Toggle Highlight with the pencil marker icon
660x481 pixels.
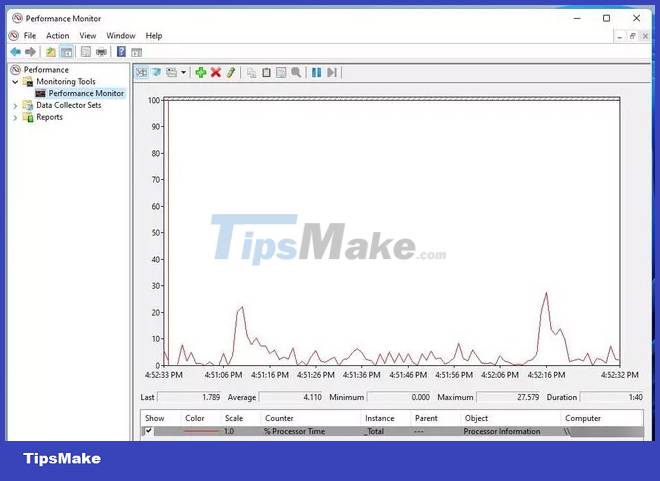tap(231, 73)
